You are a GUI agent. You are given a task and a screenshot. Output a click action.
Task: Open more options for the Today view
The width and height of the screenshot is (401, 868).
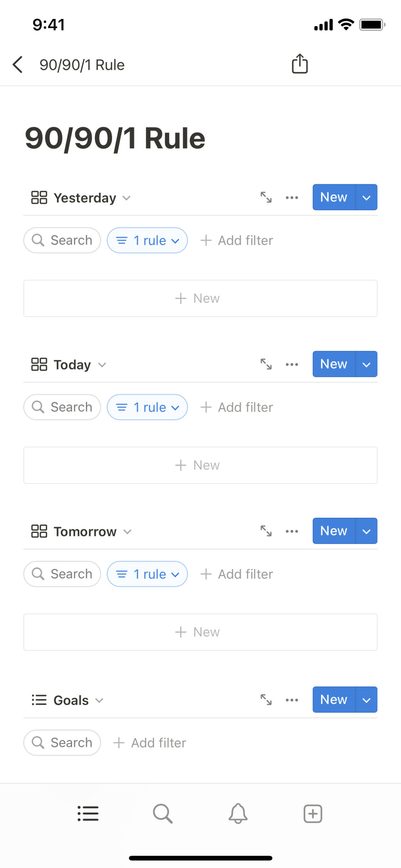[x=292, y=365]
